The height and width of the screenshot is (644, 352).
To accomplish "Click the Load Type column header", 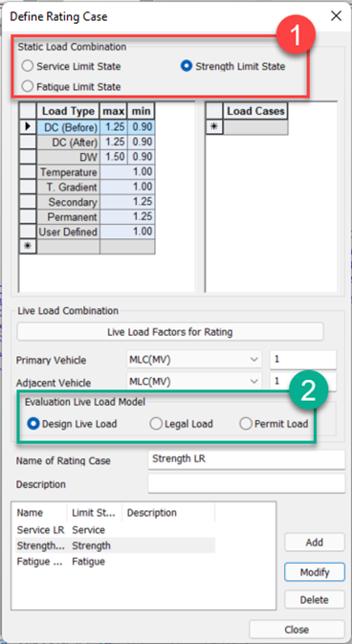I will click(x=68, y=111).
